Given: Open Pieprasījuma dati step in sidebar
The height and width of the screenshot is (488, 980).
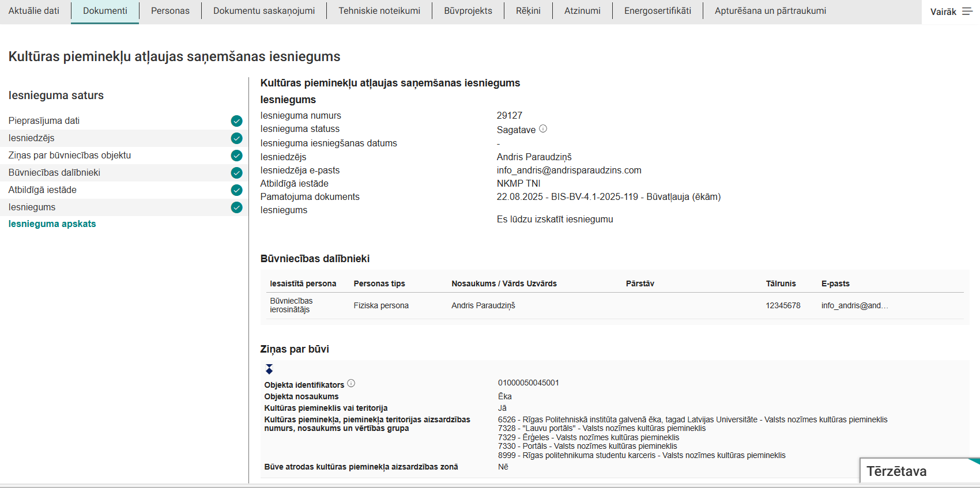Looking at the screenshot, I should tap(44, 121).
